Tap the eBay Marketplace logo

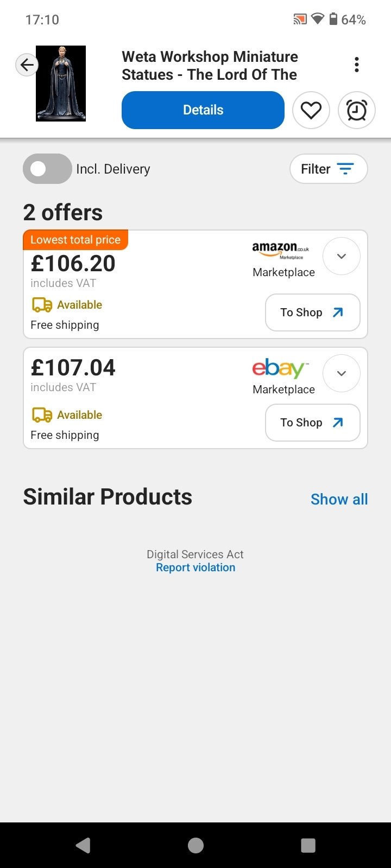280,369
